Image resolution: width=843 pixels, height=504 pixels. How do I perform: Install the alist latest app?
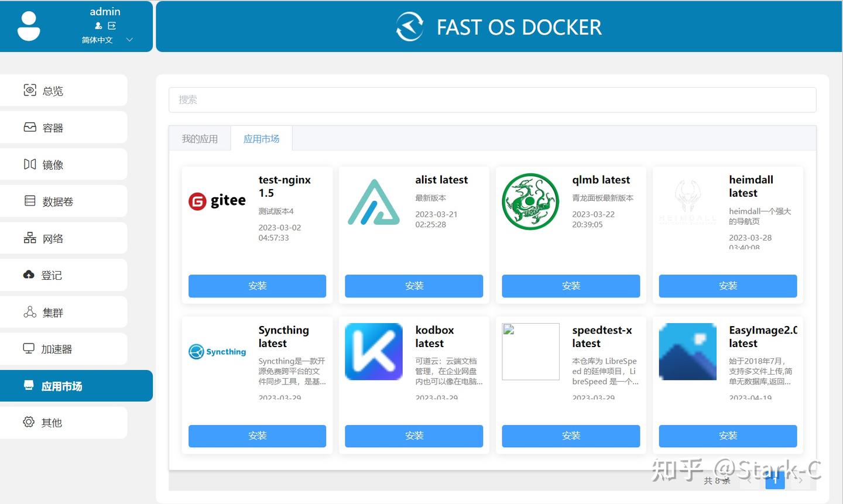414,286
